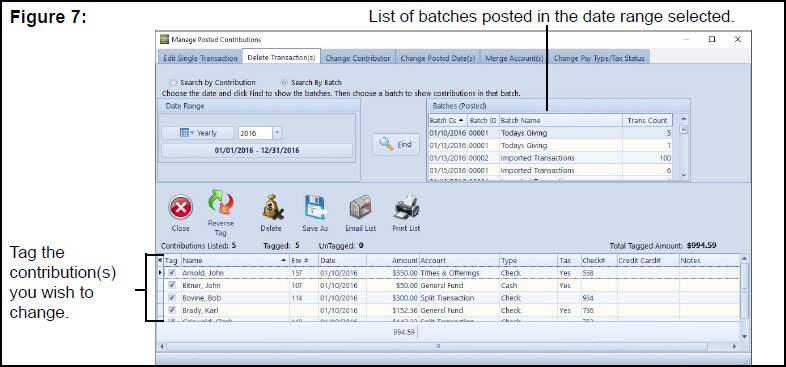The height and width of the screenshot is (367, 786).
Task: Untag the Arnold, John contribution
Action: coord(172,273)
